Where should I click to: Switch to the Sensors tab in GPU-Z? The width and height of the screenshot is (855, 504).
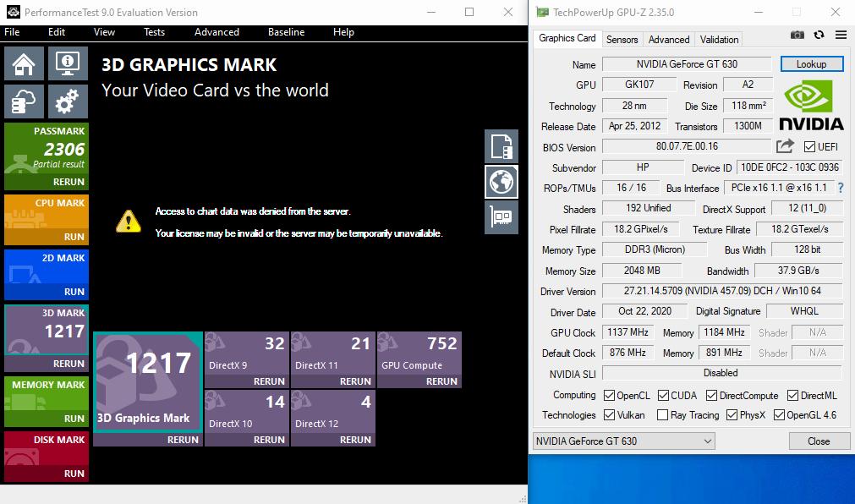(x=622, y=39)
